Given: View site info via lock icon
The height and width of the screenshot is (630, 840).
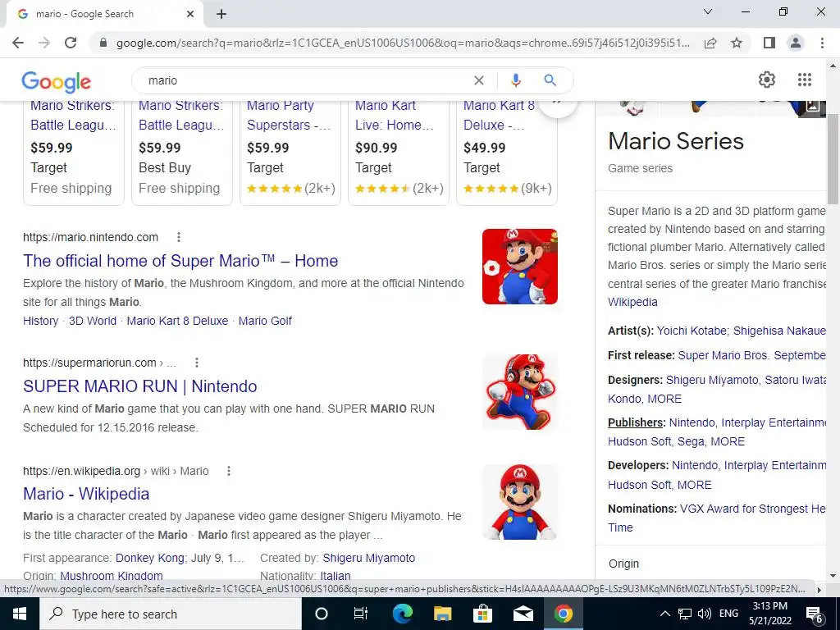Looking at the screenshot, I should (x=103, y=43).
